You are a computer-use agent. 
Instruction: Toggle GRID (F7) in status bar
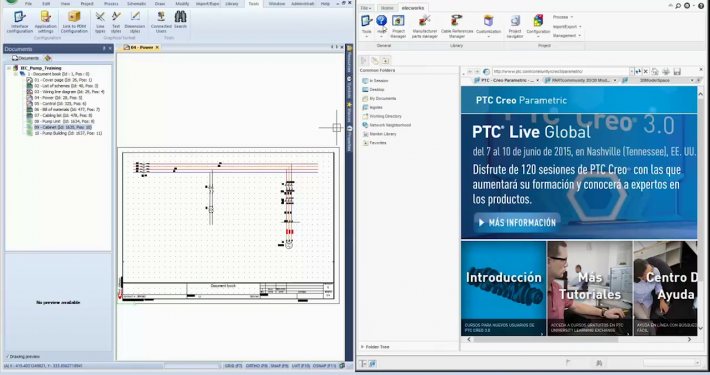pyautogui.click(x=233, y=365)
